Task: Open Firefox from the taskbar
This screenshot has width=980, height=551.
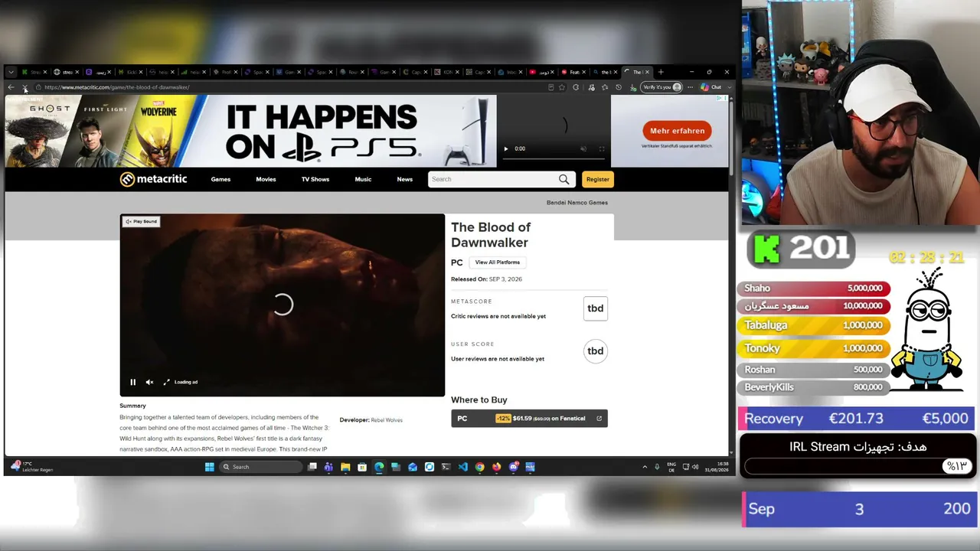Action: [x=496, y=467]
